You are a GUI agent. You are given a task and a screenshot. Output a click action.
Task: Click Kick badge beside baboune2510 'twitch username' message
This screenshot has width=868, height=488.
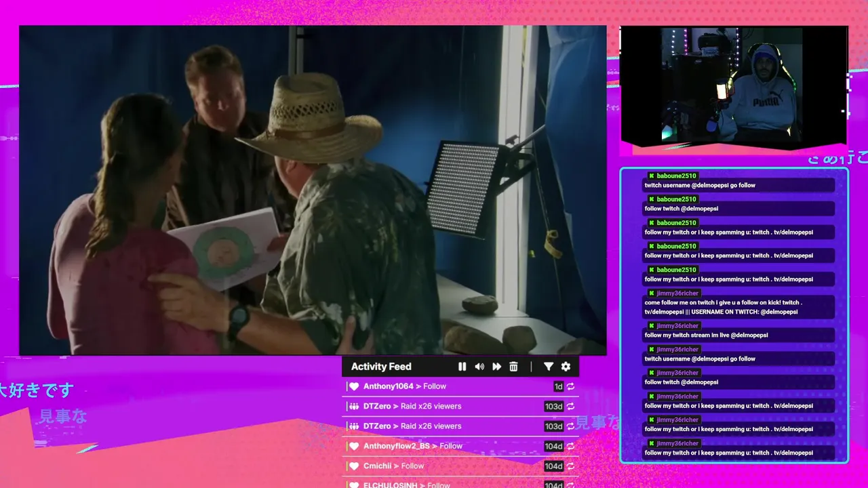click(652, 176)
